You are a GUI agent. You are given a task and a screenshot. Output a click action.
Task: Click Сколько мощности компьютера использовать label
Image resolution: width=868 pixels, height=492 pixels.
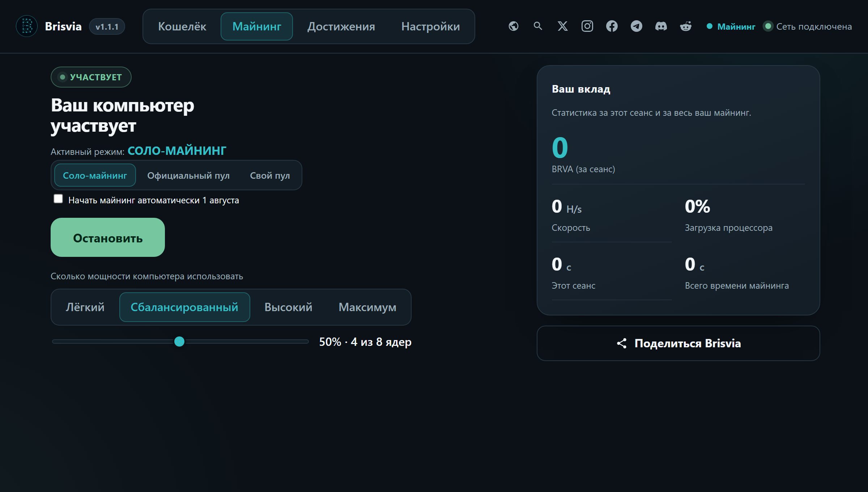click(147, 276)
